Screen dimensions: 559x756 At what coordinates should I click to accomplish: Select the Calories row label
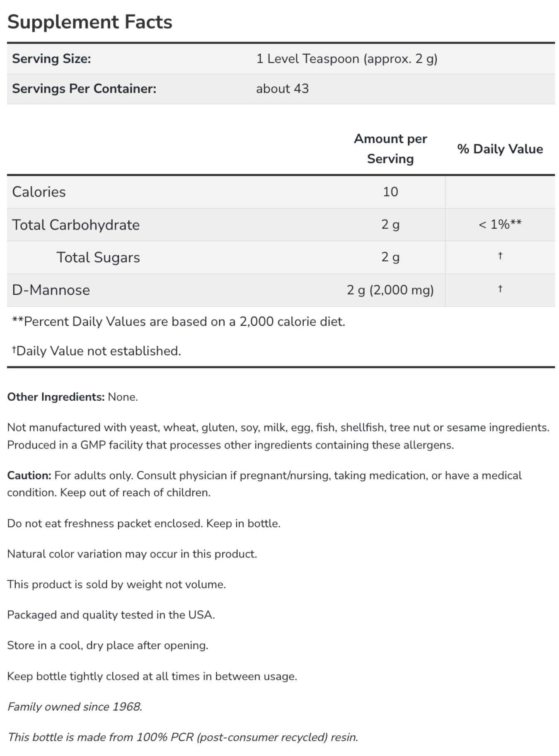pos(39,192)
